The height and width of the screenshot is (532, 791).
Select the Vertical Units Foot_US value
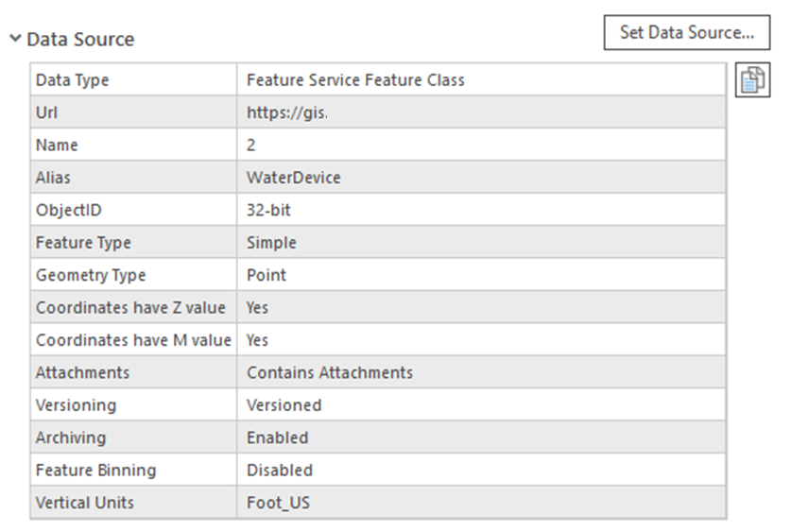point(278,503)
